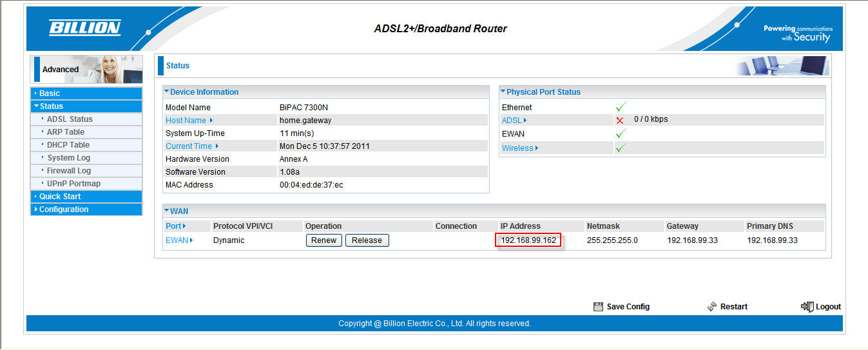The width and height of the screenshot is (868, 350).
Task: Select the 0 / 0 kbps ADSL rate
Action: (x=651, y=119)
